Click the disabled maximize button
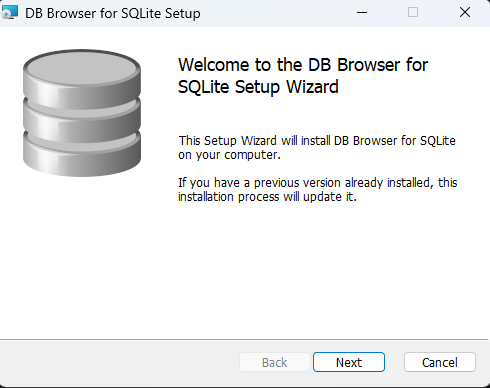This screenshot has width=490, height=388. [413, 12]
